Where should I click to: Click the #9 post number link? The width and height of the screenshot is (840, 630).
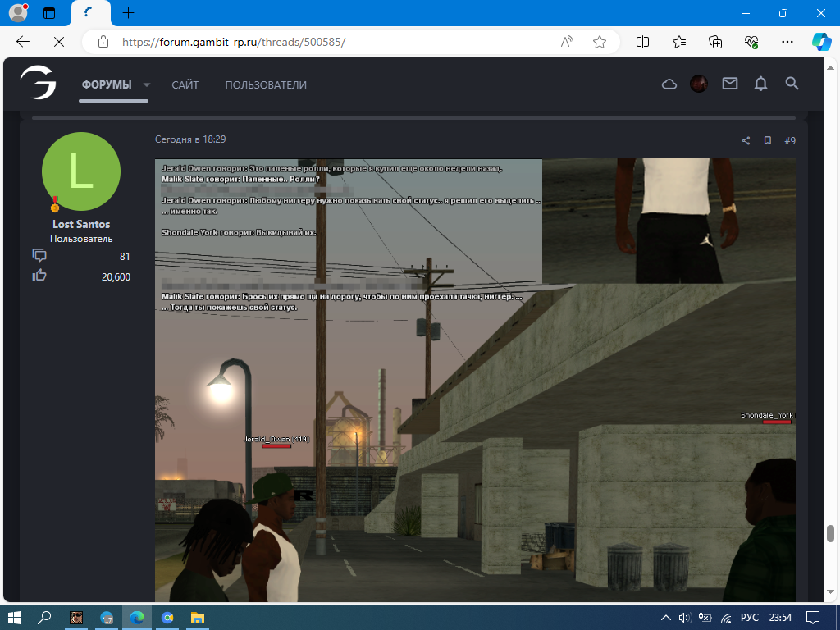pyautogui.click(x=790, y=140)
